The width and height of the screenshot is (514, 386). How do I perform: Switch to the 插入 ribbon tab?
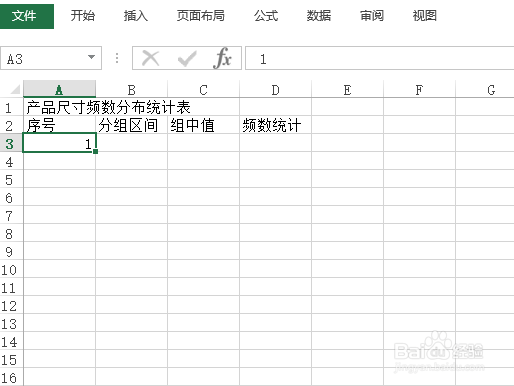click(x=135, y=16)
